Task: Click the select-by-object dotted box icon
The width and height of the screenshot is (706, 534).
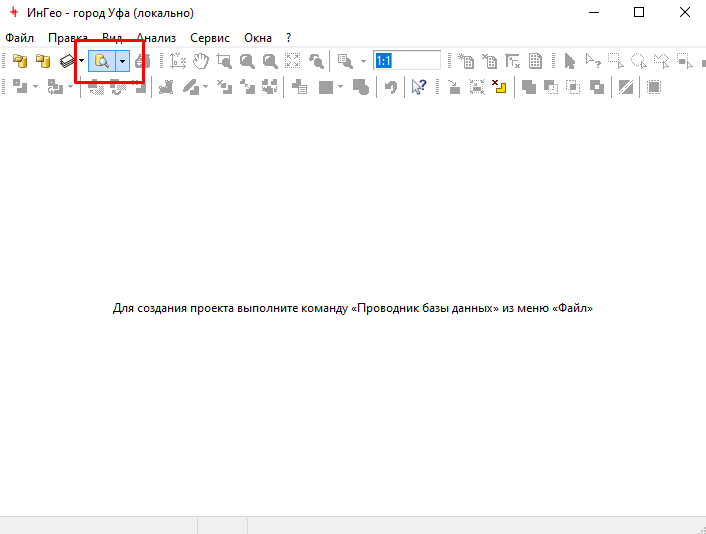Action: click(x=685, y=61)
